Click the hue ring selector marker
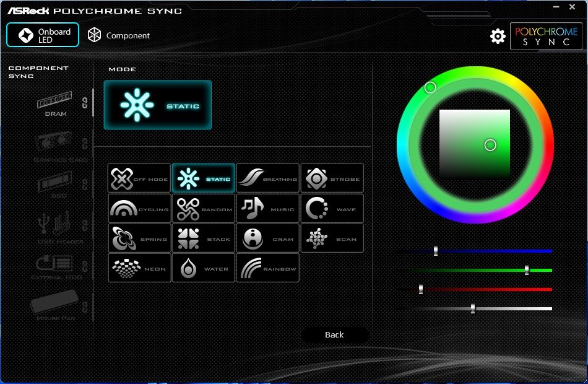The width and height of the screenshot is (588, 384). click(x=430, y=87)
